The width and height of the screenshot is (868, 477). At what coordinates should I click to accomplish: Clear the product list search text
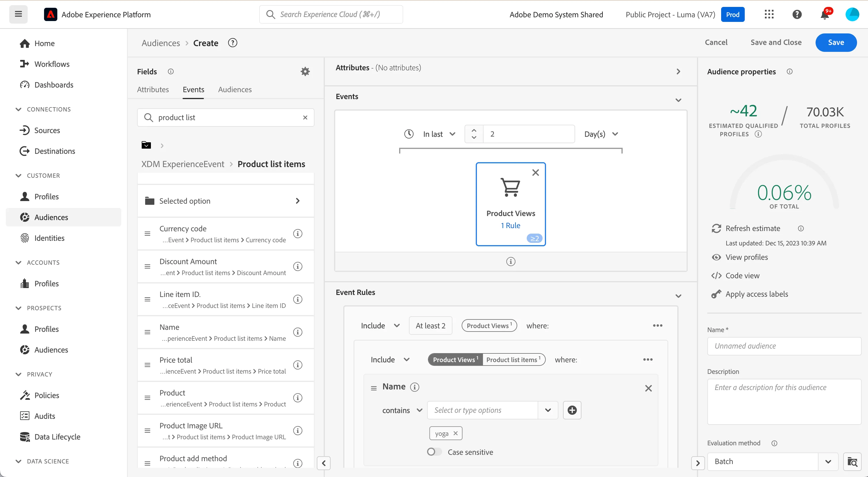(305, 117)
